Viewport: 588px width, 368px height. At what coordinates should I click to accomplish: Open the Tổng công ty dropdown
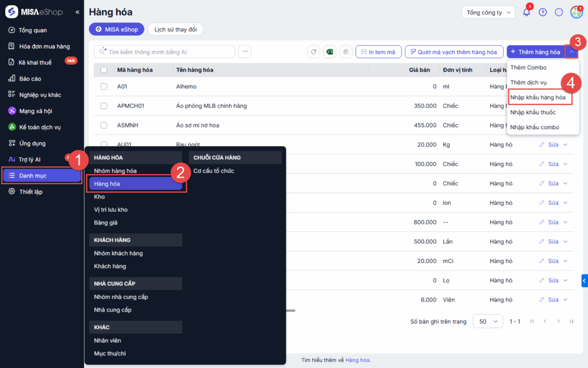pos(488,12)
